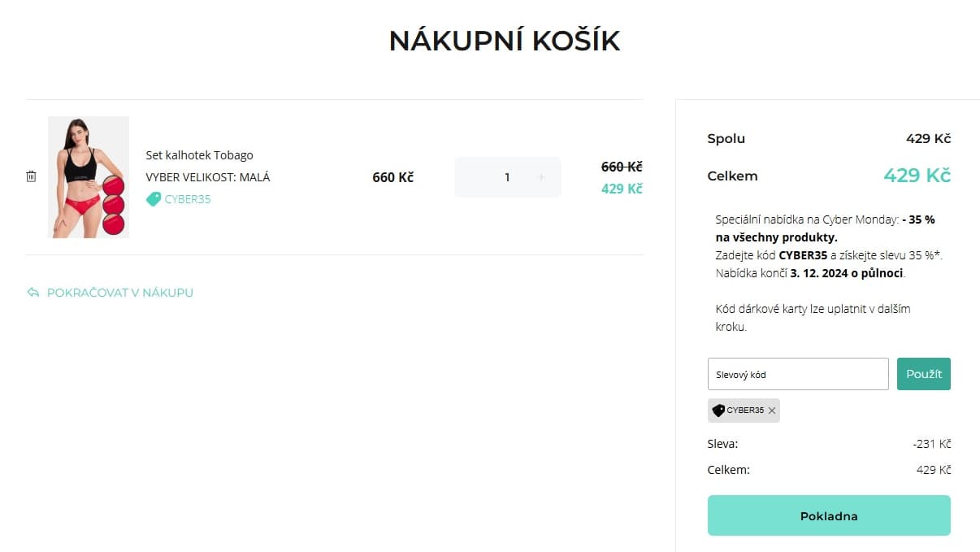Open the quantity selector for the item
The image size is (980, 552).
pyautogui.click(x=507, y=176)
